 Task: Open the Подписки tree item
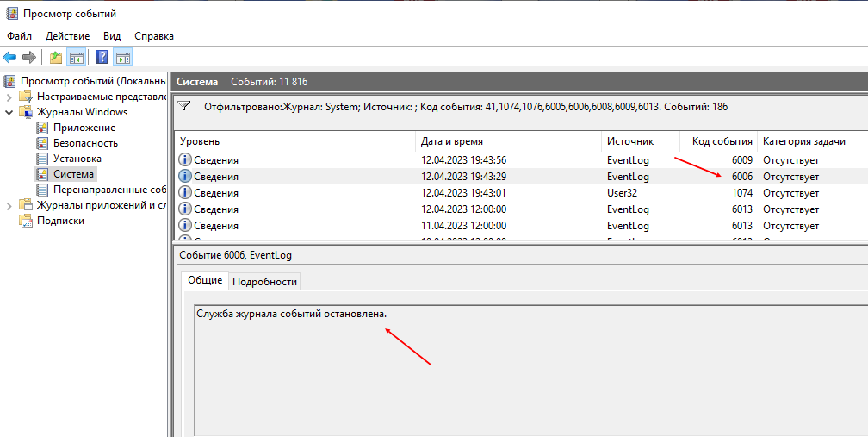pyautogui.click(x=60, y=221)
